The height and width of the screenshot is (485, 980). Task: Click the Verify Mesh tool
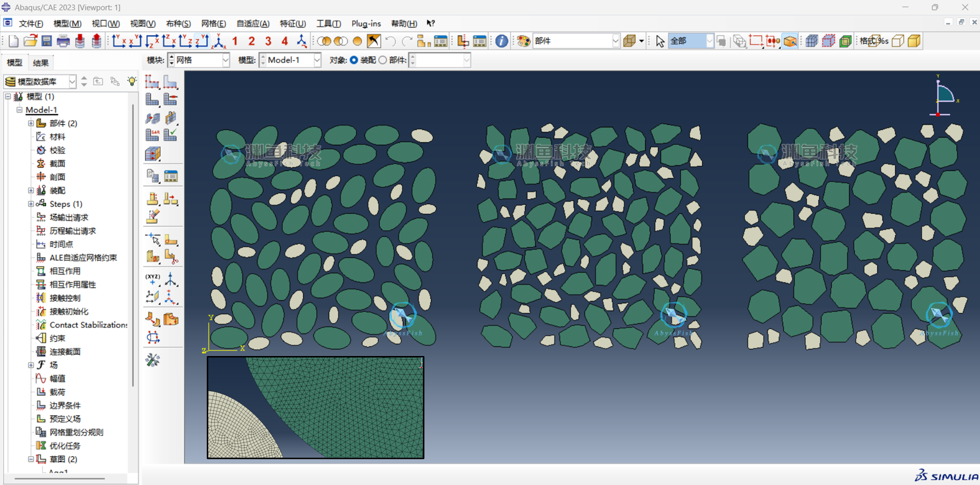click(x=171, y=134)
